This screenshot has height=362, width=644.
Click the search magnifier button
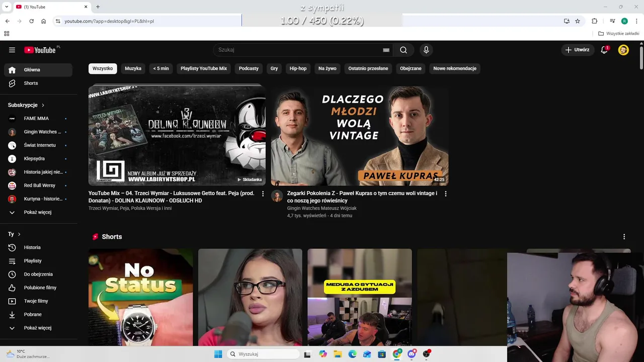(404, 50)
